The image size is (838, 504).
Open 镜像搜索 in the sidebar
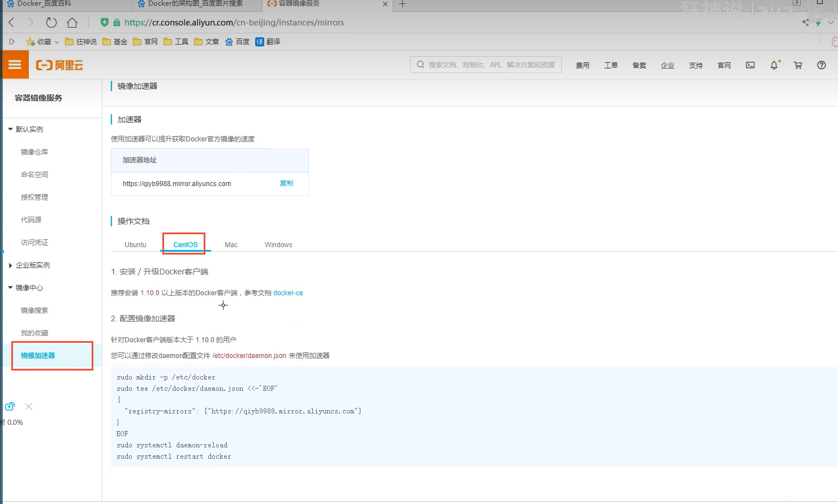(35, 311)
